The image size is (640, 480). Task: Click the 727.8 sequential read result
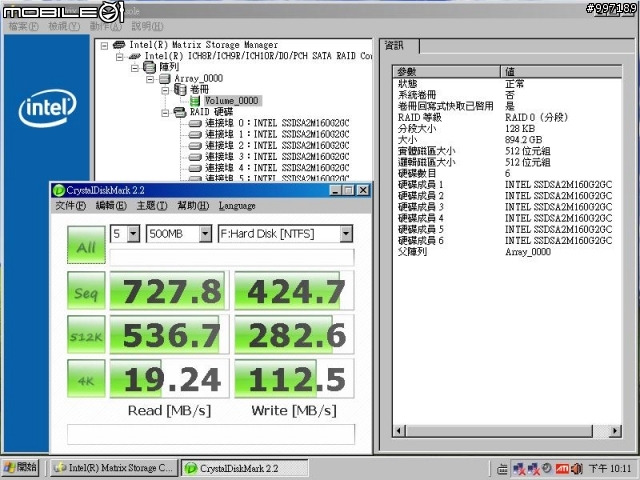(169, 291)
